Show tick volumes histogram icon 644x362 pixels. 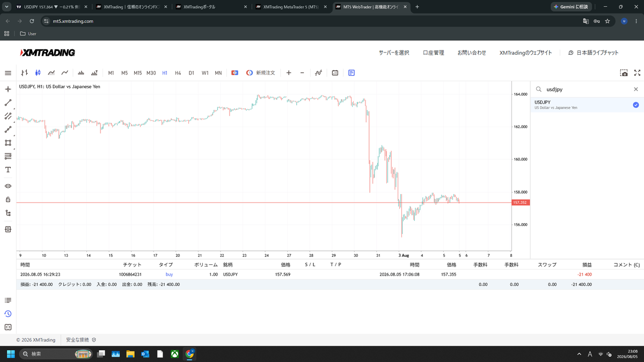point(81,73)
